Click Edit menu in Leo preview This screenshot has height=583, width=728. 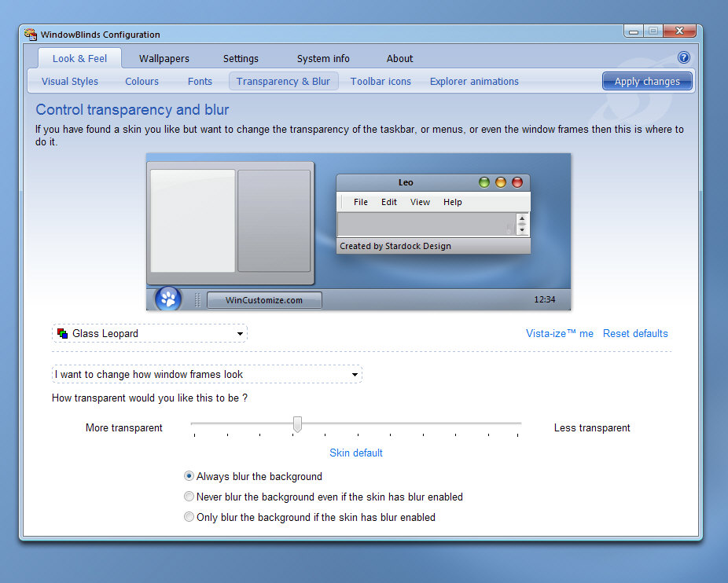coord(388,202)
